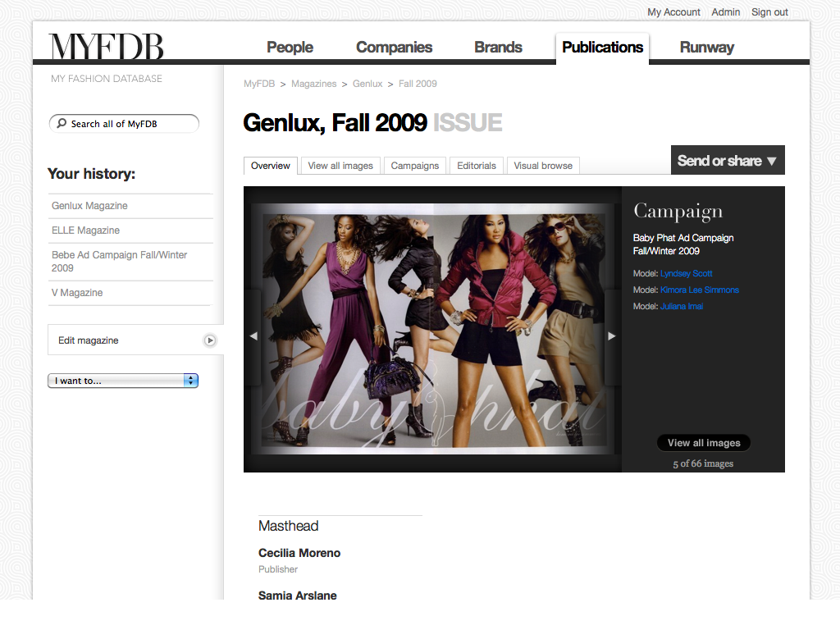Open the Visual browse tab

543,166
